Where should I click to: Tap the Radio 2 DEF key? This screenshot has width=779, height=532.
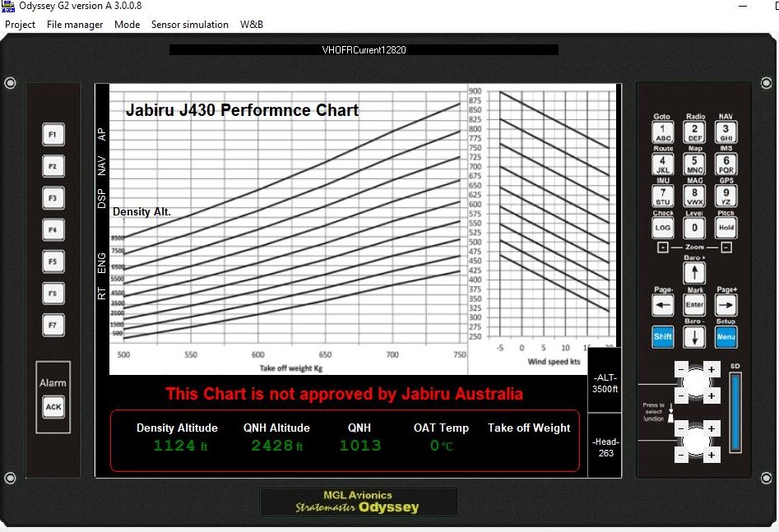pos(694,132)
